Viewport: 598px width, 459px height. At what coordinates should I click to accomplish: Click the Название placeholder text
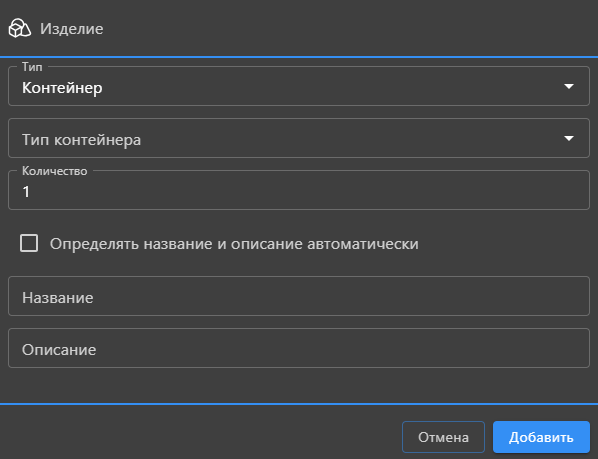58,298
